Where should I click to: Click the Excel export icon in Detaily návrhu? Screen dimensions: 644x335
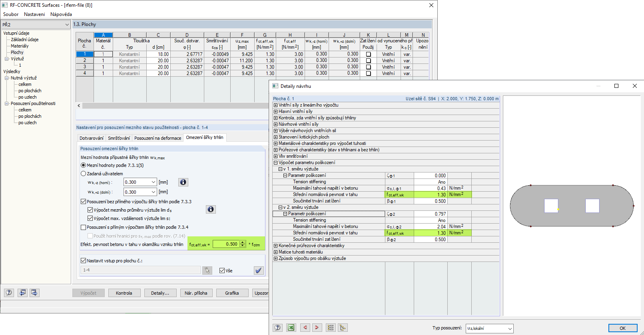[291, 327]
